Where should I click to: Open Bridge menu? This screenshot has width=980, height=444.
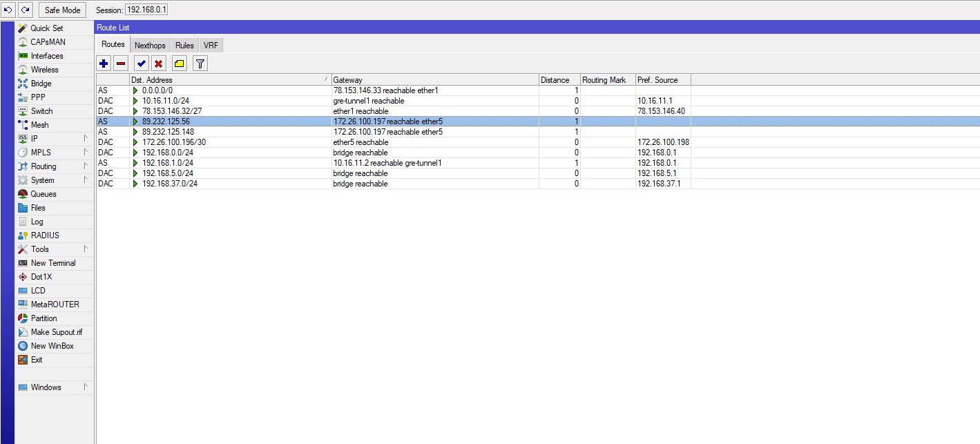coord(41,84)
